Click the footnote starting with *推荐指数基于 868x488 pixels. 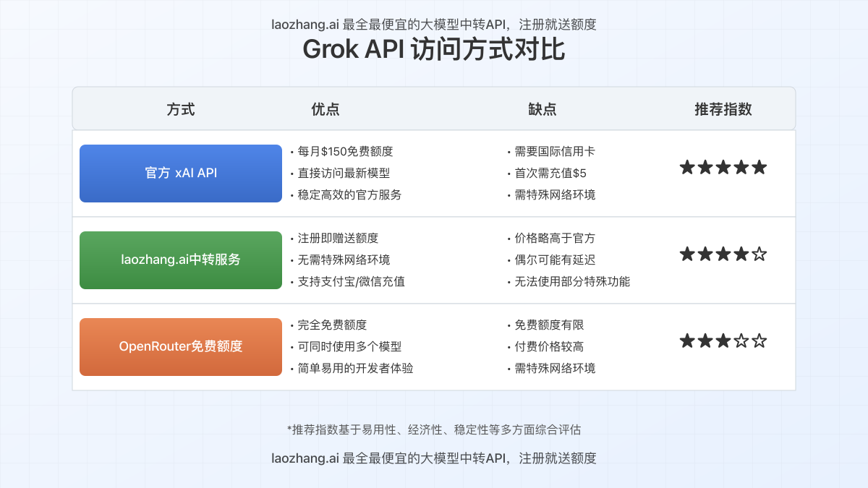click(434, 429)
